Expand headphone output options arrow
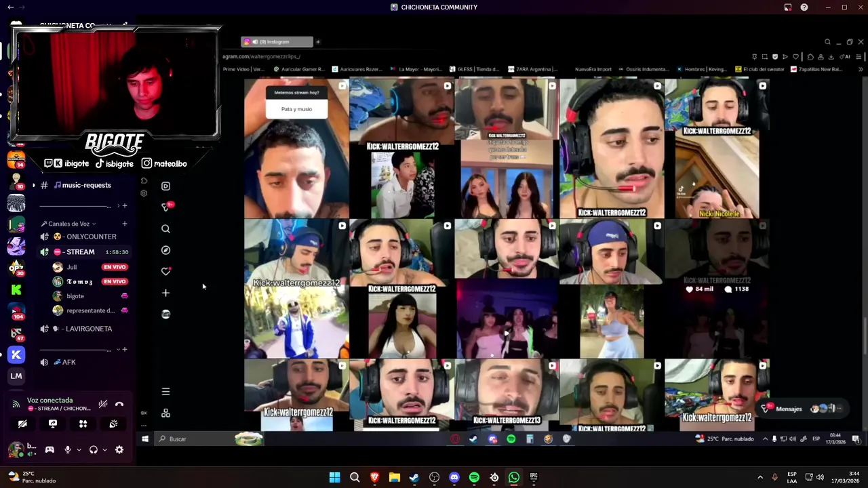 (x=104, y=450)
